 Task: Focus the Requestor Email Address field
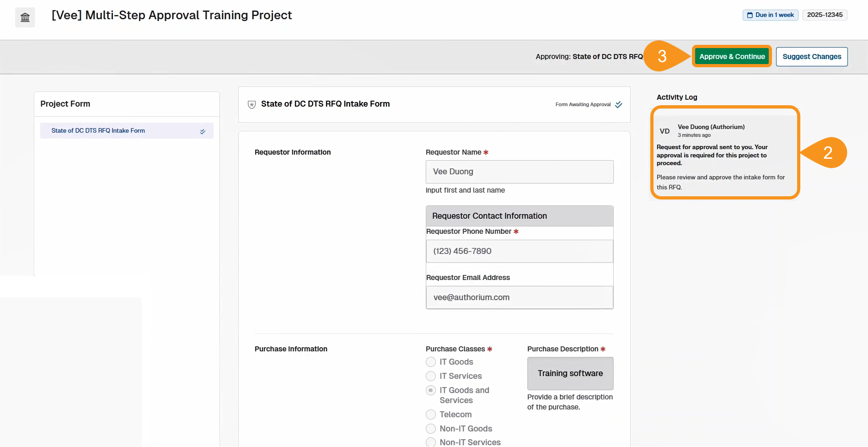click(x=519, y=297)
